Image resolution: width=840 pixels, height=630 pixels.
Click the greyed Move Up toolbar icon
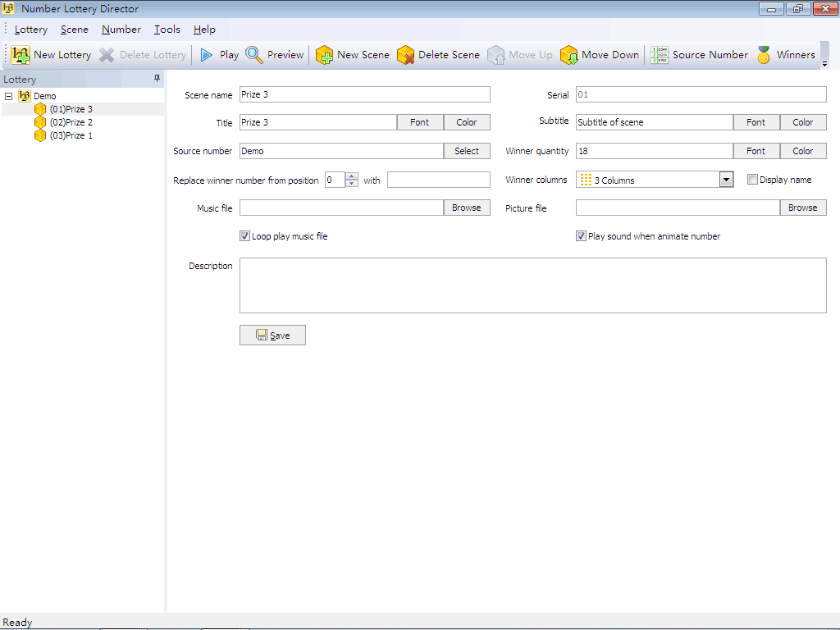pos(496,55)
